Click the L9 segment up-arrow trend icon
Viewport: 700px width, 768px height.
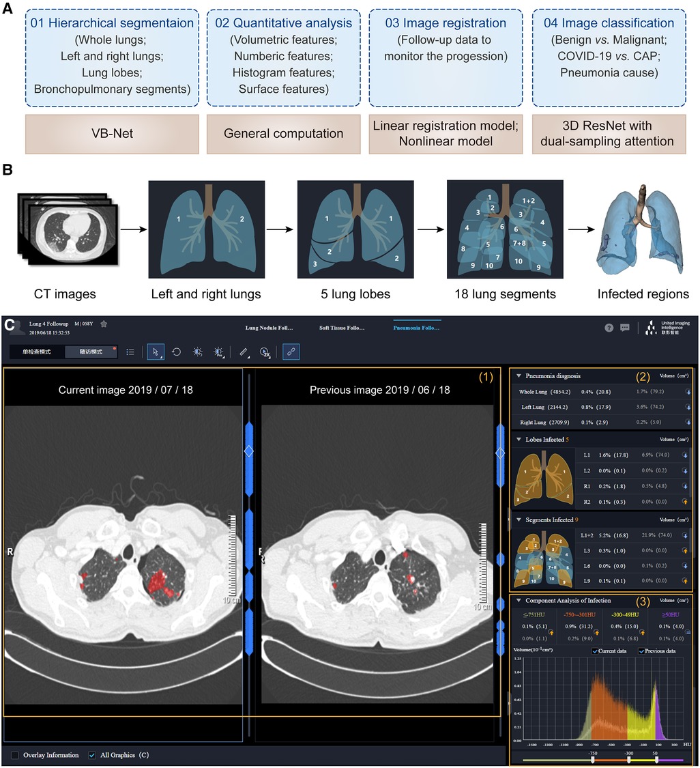pyautogui.click(x=685, y=581)
